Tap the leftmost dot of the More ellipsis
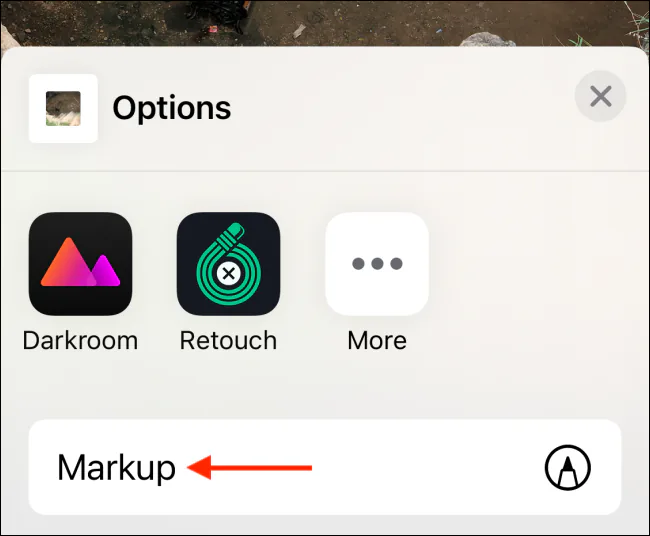 tap(358, 263)
